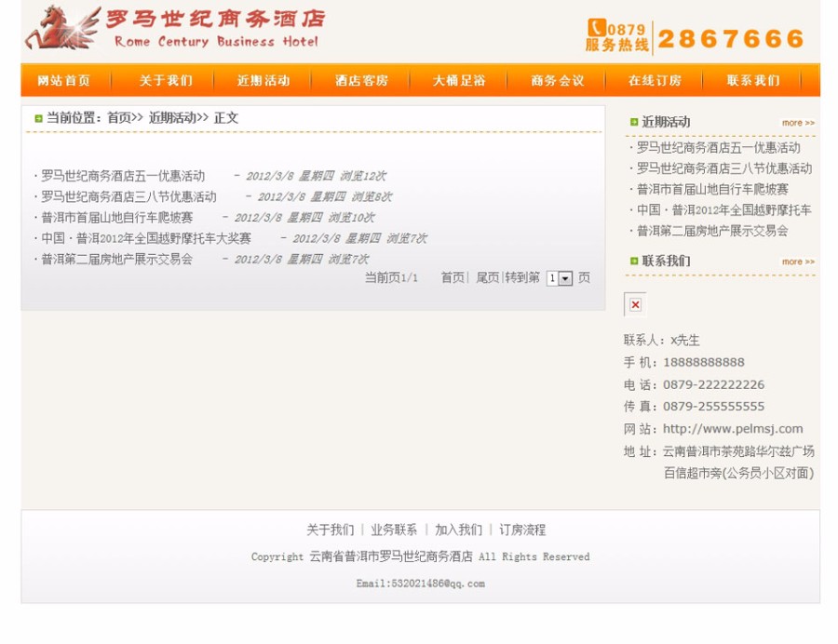Click the large 2867666 hotline number graphic
The height and width of the screenshot is (644, 838).
click(x=732, y=38)
